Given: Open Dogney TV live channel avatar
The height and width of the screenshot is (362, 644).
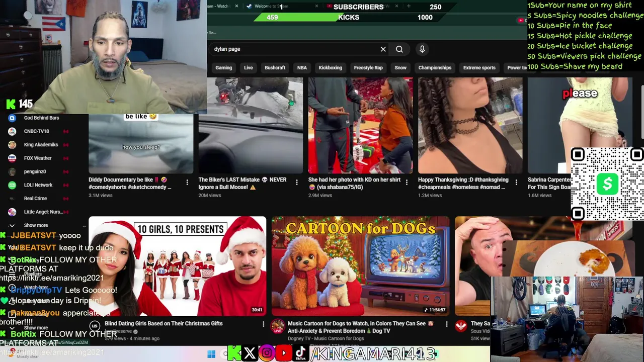Looking at the screenshot, I should pos(278,327).
